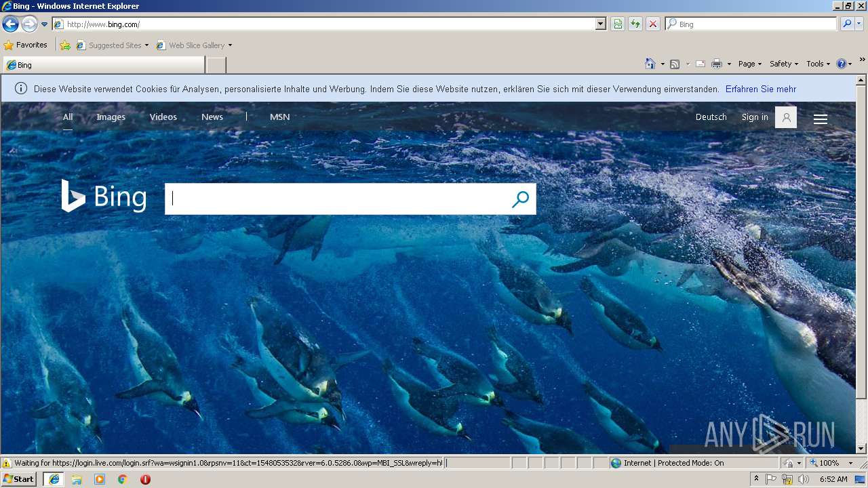Image resolution: width=868 pixels, height=488 pixels.
Task: Click the browser Forward arrow button
Action: tap(29, 24)
